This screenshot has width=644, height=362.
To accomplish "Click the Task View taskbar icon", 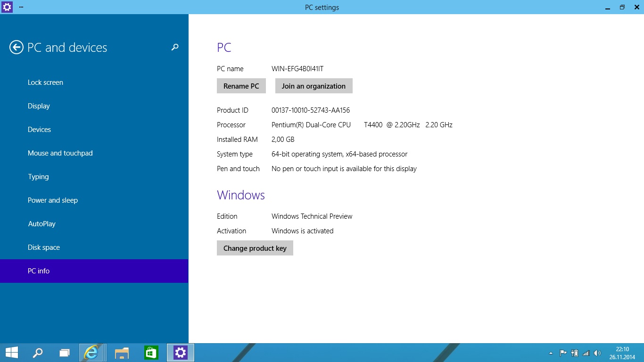I will click(65, 353).
